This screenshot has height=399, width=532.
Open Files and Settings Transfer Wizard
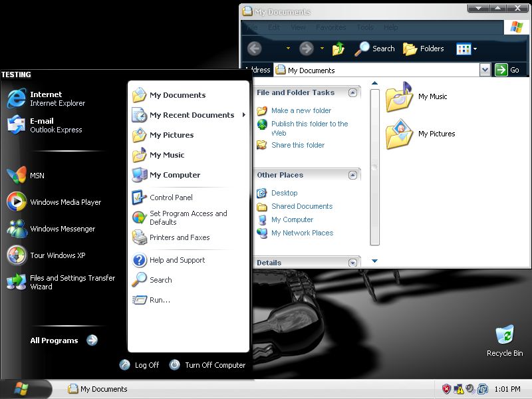click(x=61, y=282)
